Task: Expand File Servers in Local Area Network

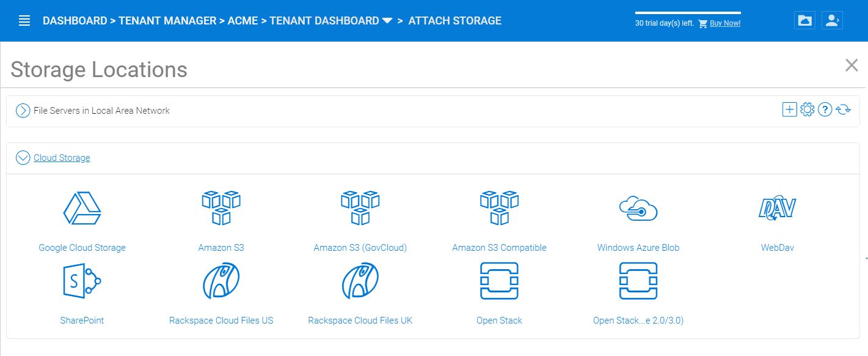Action: click(x=23, y=111)
